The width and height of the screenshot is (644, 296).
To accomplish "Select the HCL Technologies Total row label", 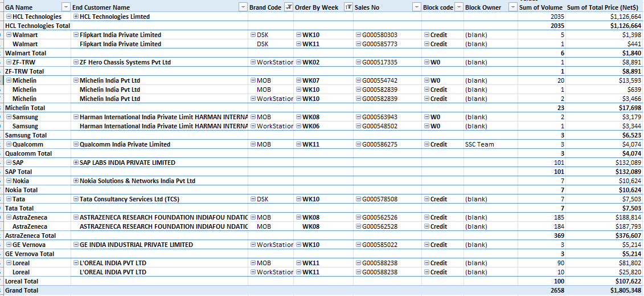I will click(x=38, y=26).
